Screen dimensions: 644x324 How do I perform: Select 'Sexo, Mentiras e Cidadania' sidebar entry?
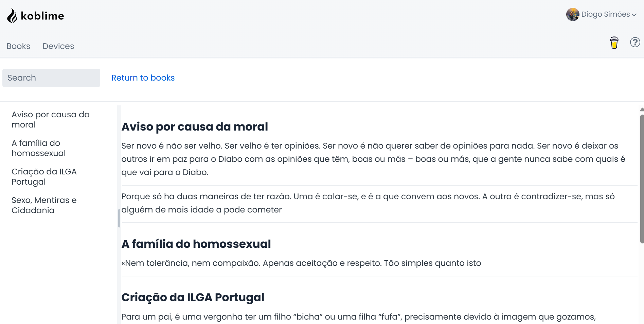pyautogui.click(x=44, y=205)
